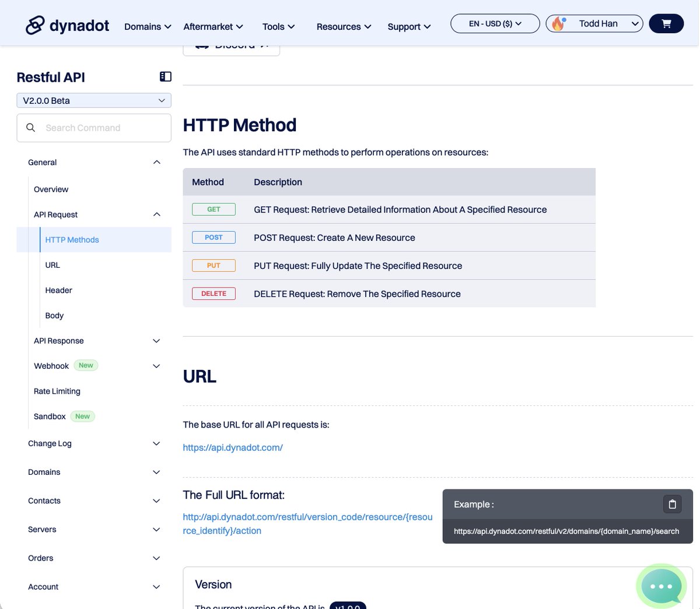Click the URL section heading

[x=199, y=376]
